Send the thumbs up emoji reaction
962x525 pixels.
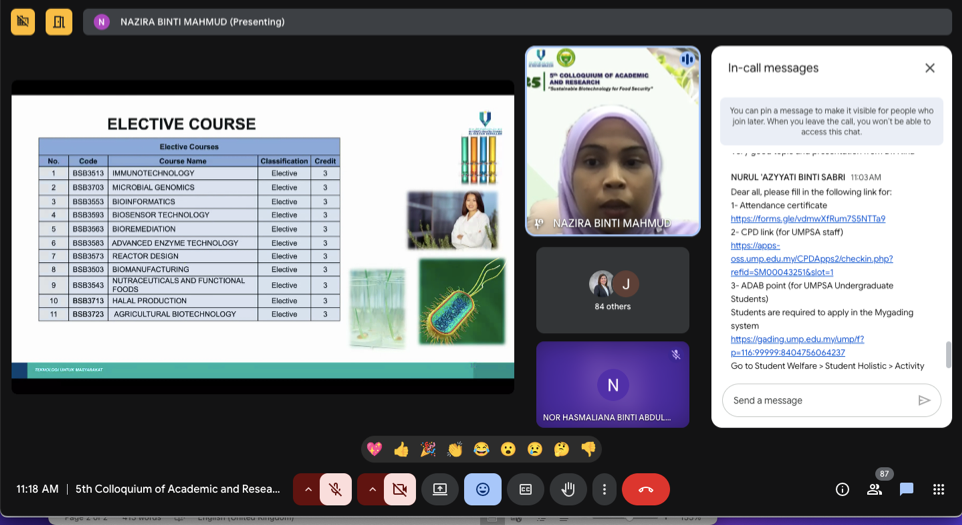point(401,450)
